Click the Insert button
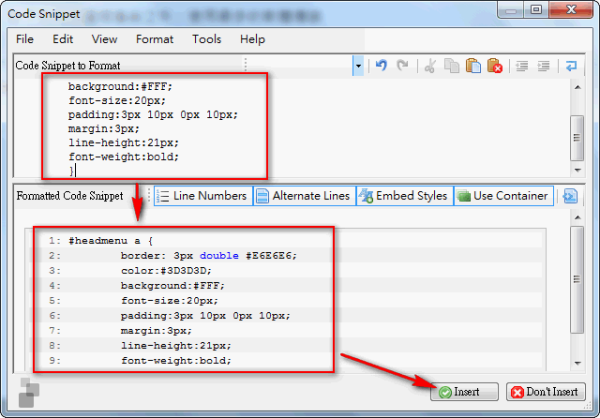The height and width of the screenshot is (418, 600). pos(465,392)
